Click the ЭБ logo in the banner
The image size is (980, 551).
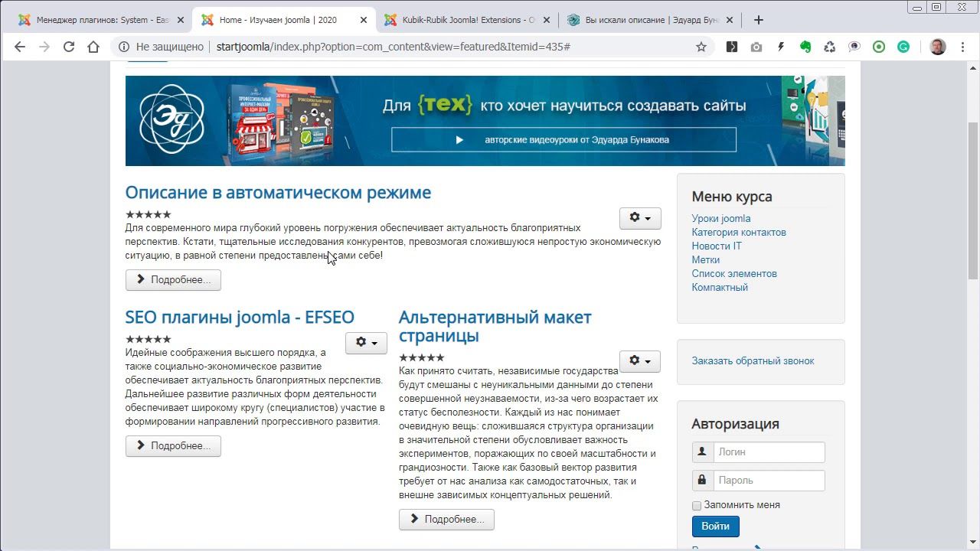click(x=172, y=119)
